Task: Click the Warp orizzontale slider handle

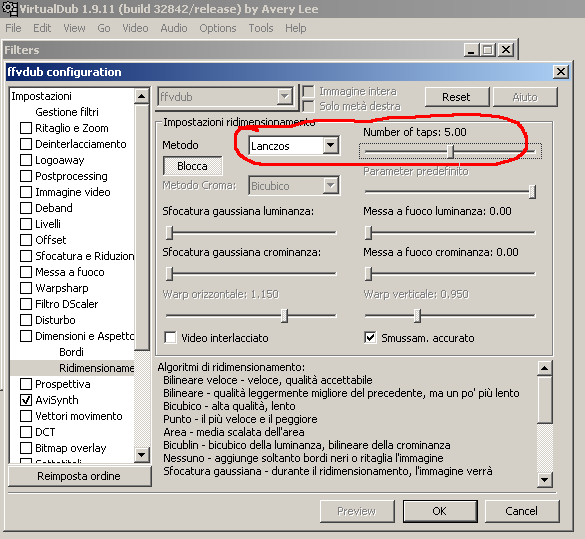Action: [x=284, y=316]
